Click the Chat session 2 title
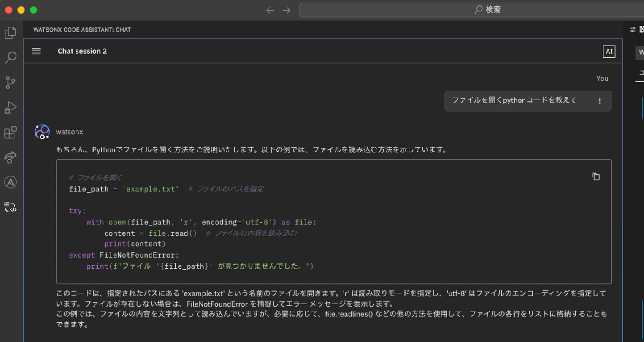644x342 pixels. 82,51
